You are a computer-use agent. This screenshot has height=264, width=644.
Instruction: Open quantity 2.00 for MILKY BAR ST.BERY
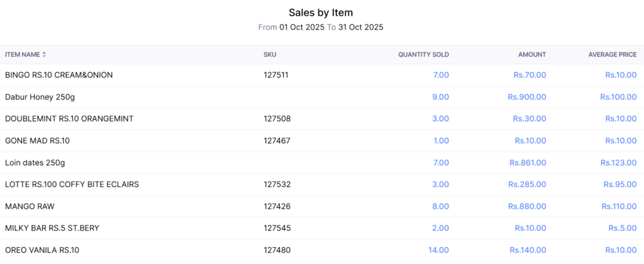pos(441,228)
